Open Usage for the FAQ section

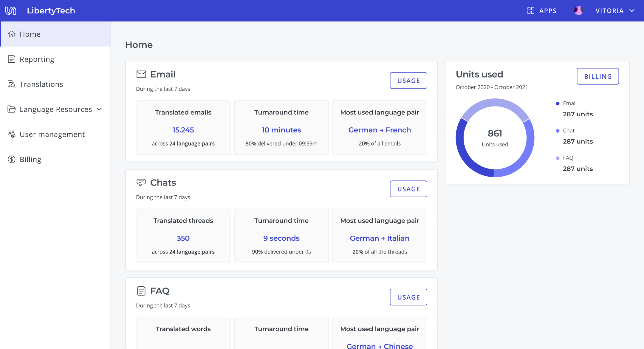click(408, 297)
